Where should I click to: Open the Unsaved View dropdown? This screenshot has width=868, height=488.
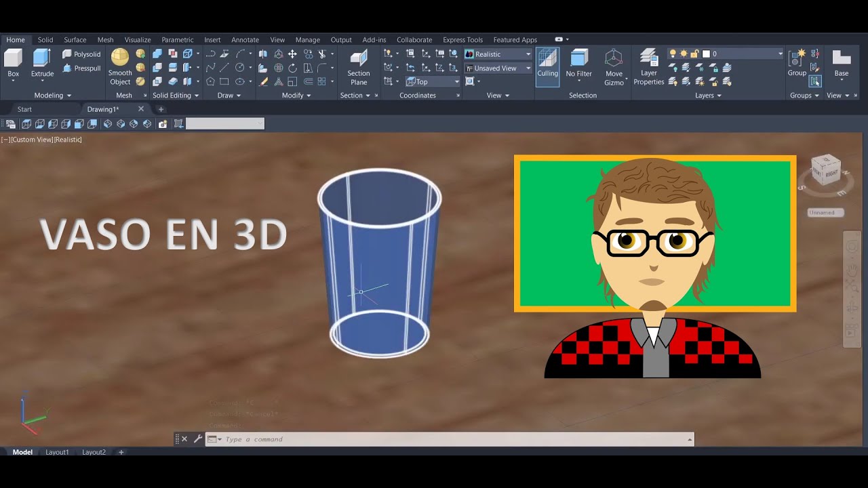[498, 68]
